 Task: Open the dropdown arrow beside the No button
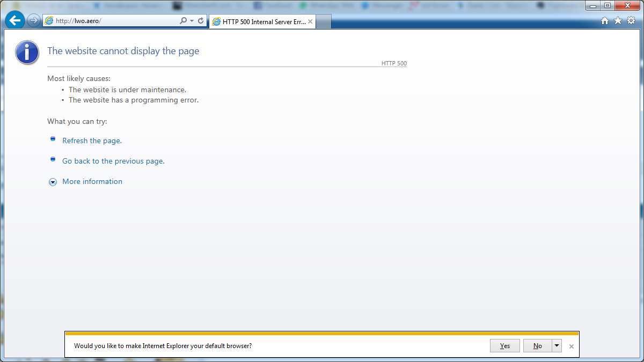click(x=557, y=346)
